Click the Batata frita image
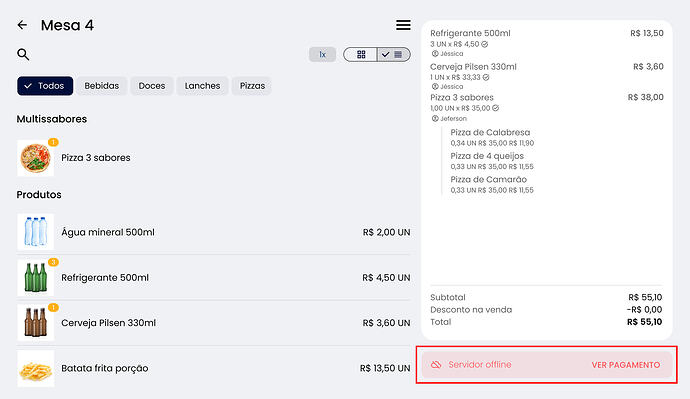Screen dimensions: 690x399 tap(36, 368)
